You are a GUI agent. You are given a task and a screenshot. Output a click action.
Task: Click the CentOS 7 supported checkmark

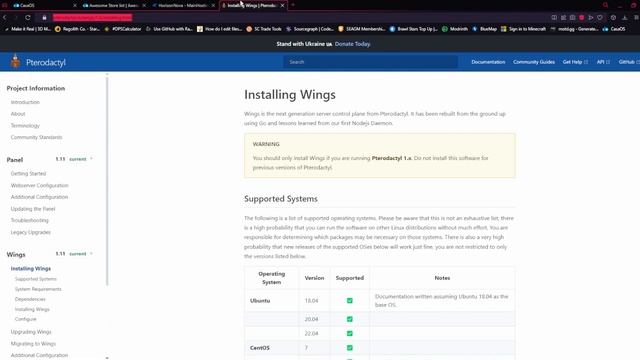tap(350, 348)
